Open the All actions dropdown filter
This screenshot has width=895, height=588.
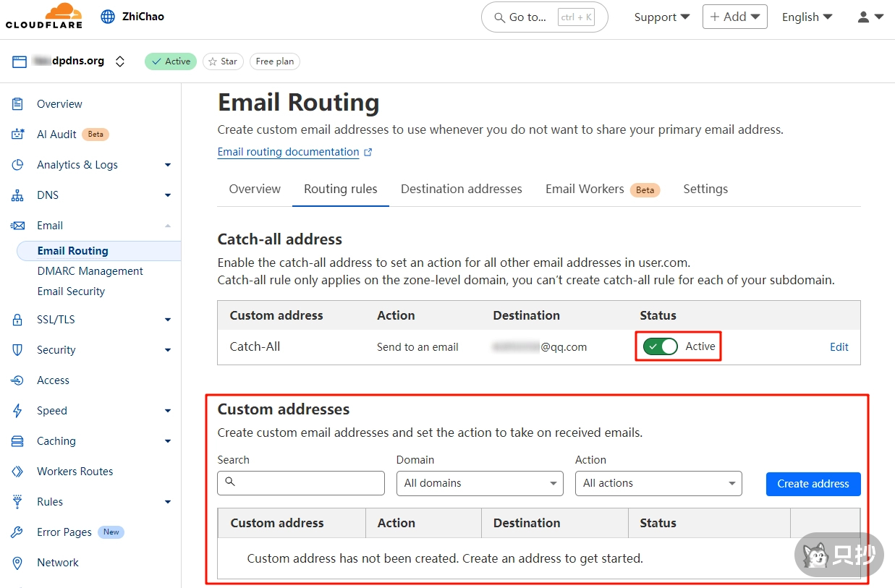coord(658,483)
